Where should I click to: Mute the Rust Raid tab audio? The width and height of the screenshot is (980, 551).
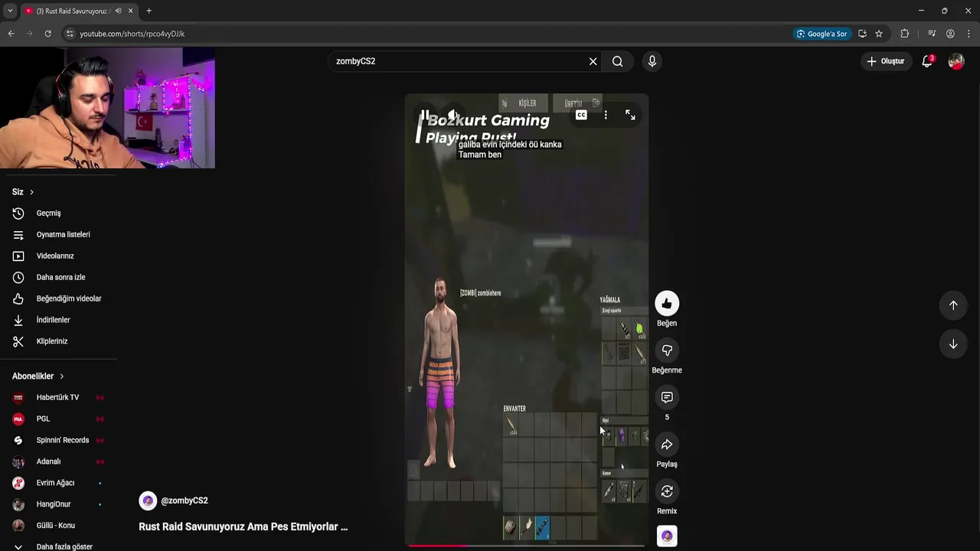click(118, 11)
